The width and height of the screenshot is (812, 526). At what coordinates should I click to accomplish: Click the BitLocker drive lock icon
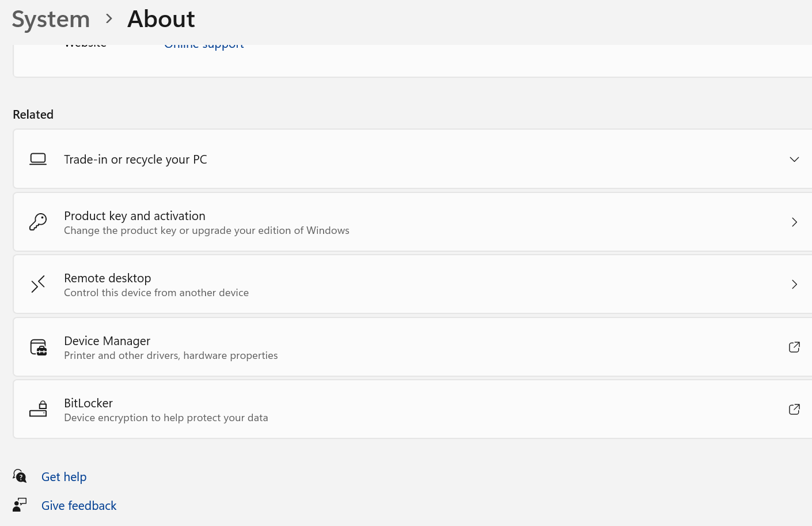click(38, 409)
